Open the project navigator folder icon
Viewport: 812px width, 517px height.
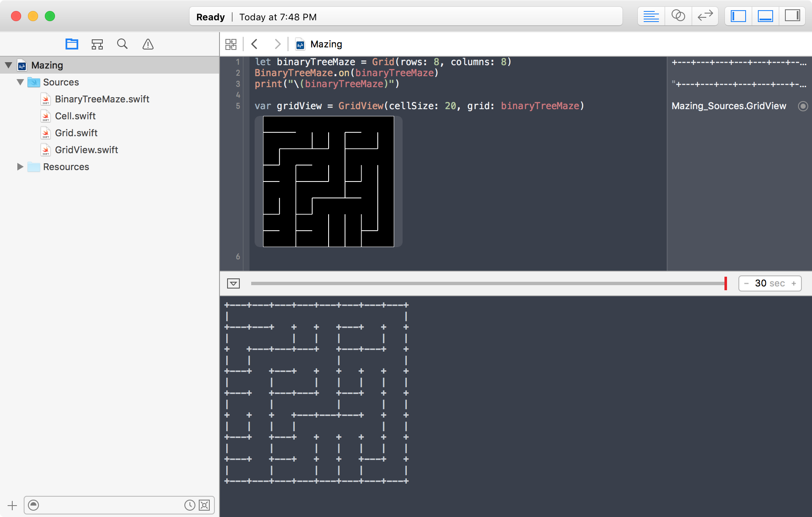coord(72,44)
